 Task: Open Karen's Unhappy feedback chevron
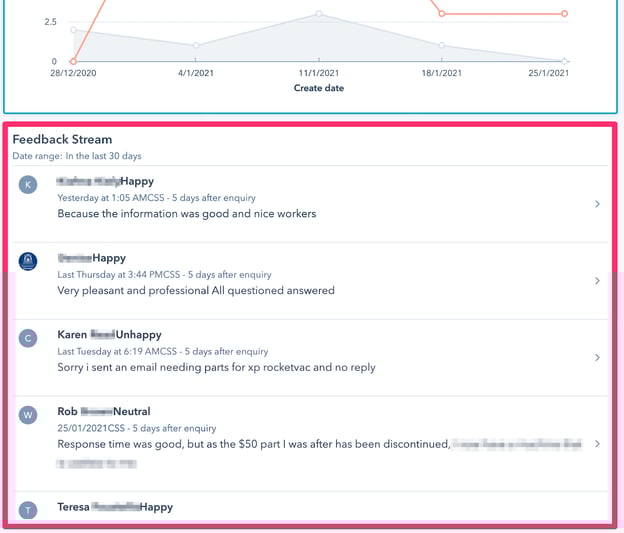coord(597,357)
